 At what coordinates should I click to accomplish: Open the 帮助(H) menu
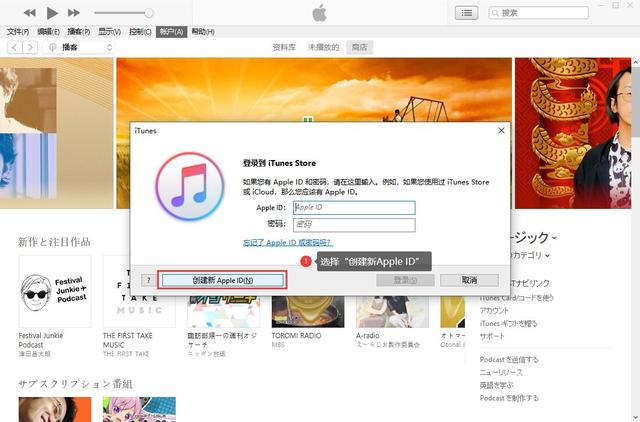coord(203,31)
